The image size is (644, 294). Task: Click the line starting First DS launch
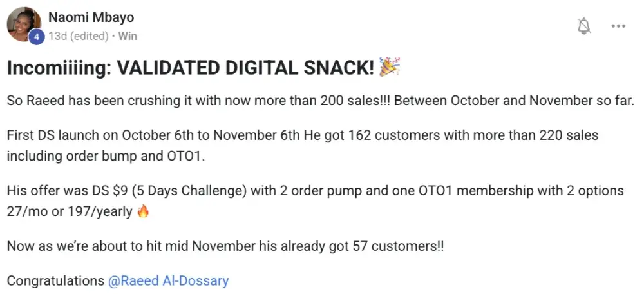tap(303, 137)
